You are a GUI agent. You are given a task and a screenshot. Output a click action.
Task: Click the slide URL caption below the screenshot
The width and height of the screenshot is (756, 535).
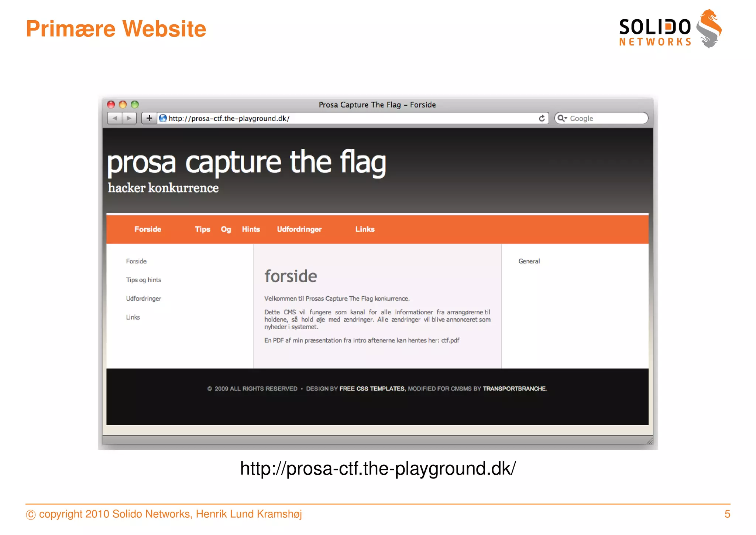pos(378,468)
